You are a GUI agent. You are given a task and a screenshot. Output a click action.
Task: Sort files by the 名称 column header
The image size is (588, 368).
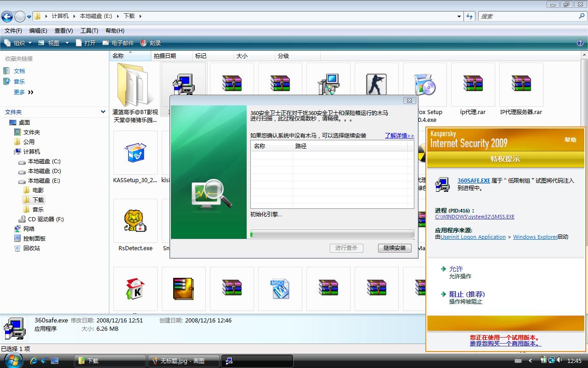pos(130,56)
